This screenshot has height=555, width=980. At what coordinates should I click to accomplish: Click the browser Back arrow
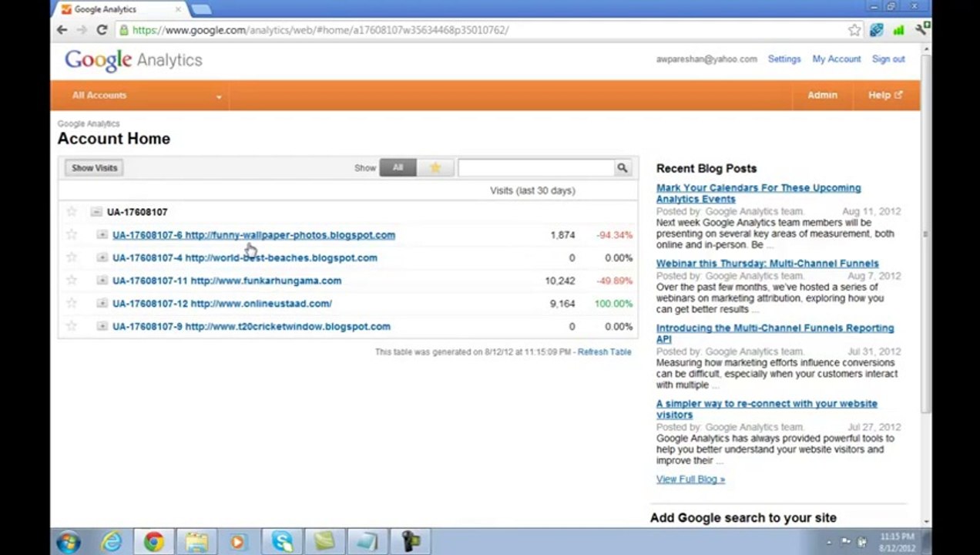click(x=62, y=30)
